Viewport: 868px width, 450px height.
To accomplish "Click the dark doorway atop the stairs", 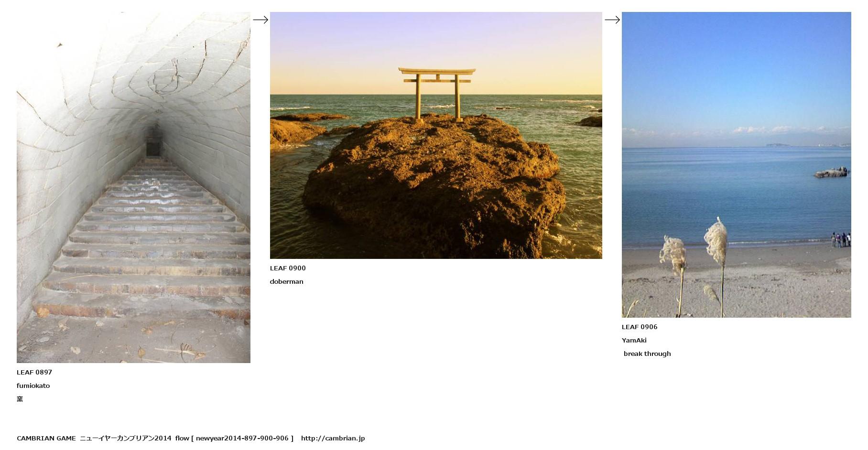I will click(x=153, y=142).
